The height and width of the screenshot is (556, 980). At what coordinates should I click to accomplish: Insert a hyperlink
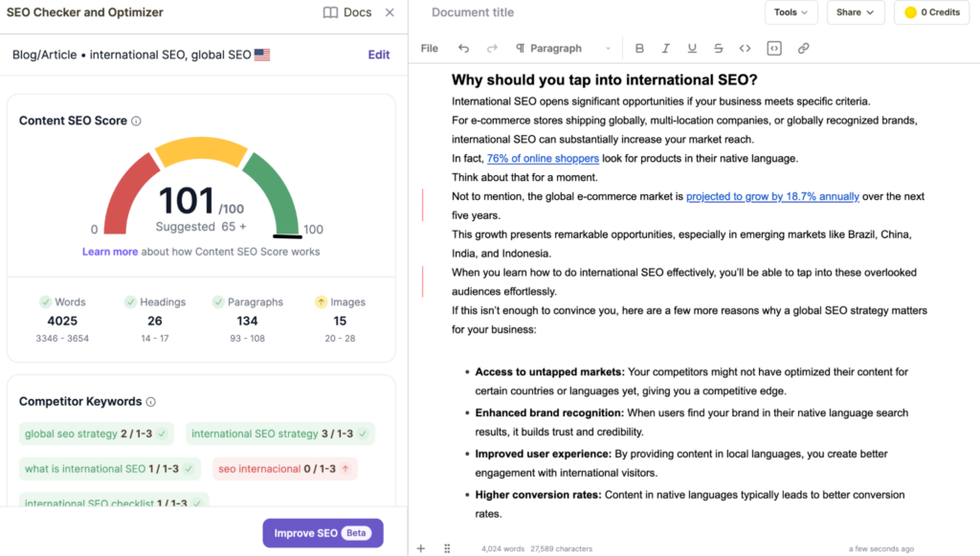[803, 49]
